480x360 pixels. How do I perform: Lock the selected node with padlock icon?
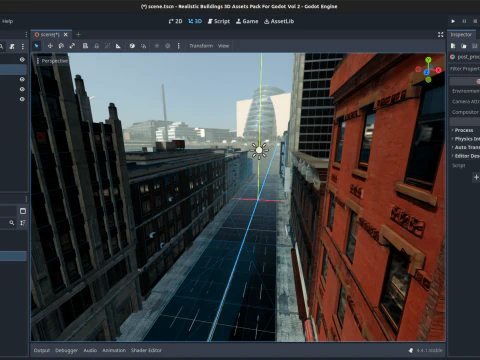point(97,46)
